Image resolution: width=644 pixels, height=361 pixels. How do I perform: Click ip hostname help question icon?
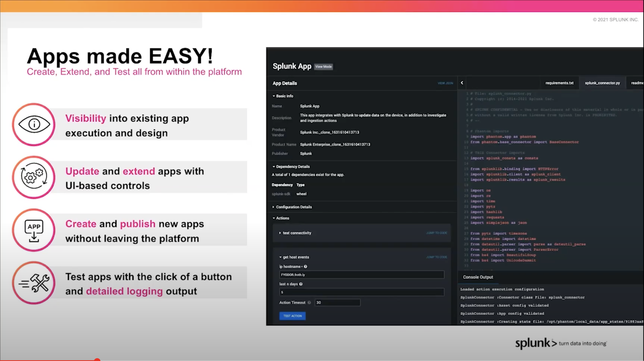[x=305, y=267]
